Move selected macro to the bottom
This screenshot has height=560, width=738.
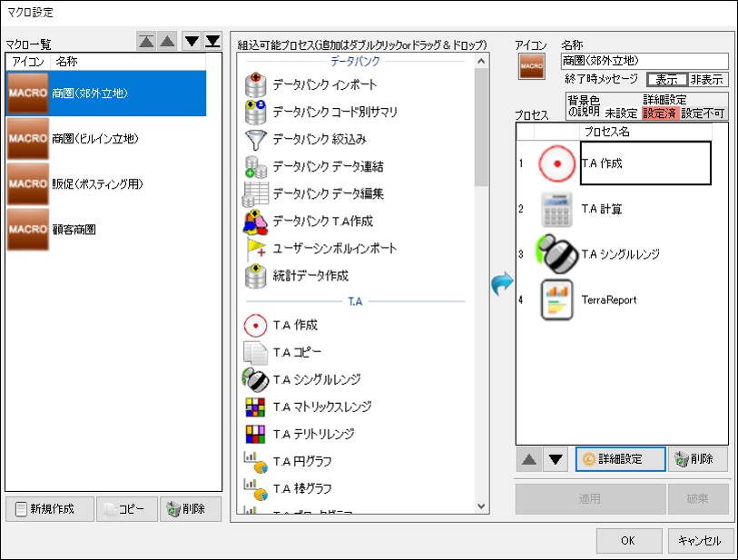tap(212, 42)
